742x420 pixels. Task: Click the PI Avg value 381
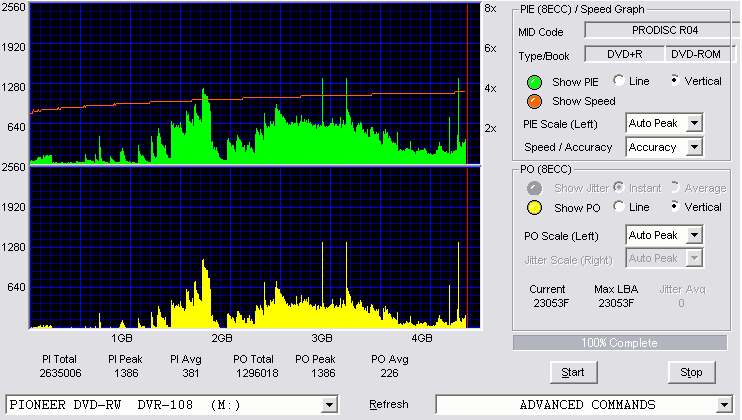pos(190,373)
